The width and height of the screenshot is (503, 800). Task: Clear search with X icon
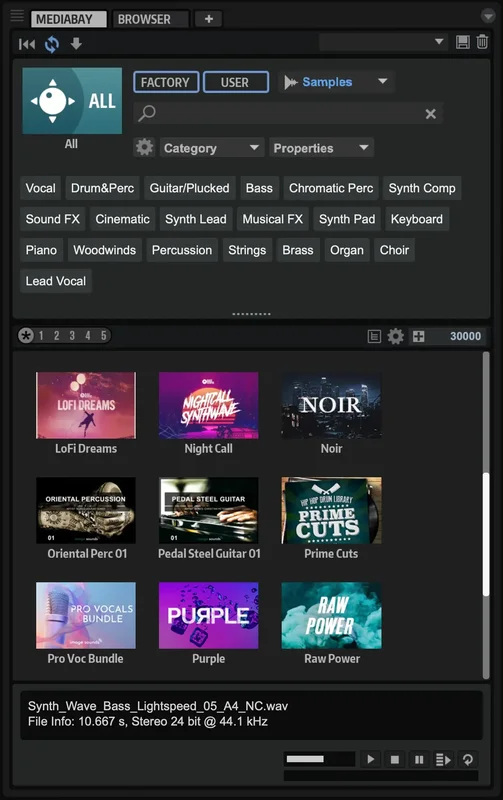(x=431, y=114)
